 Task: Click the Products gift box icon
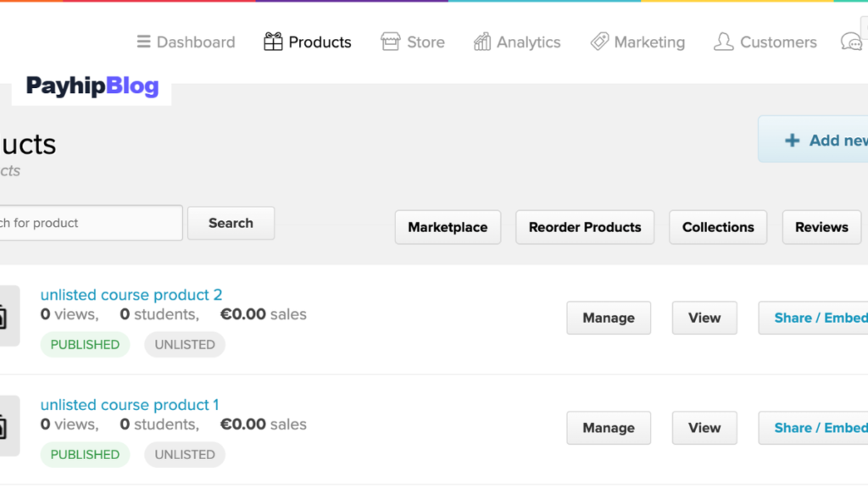(x=273, y=42)
